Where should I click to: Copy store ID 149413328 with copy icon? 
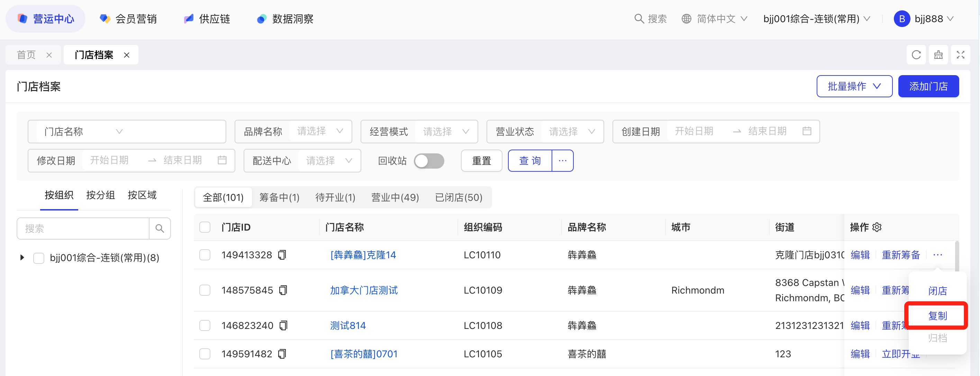pos(282,254)
